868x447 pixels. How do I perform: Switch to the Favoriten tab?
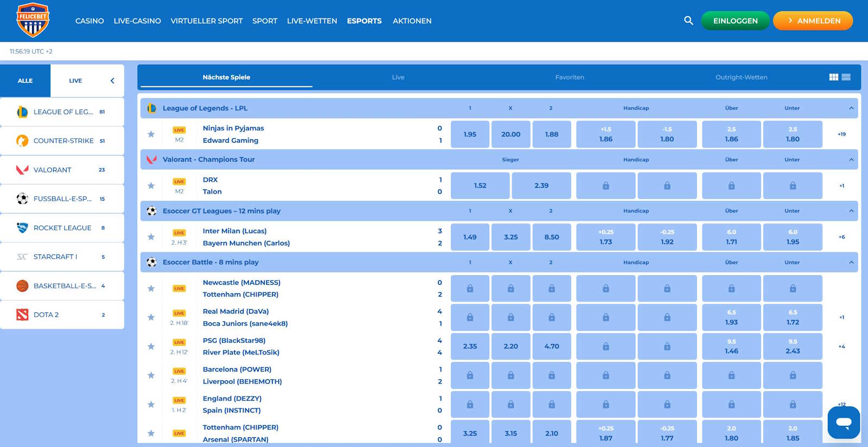pyautogui.click(x=569, y=77)
